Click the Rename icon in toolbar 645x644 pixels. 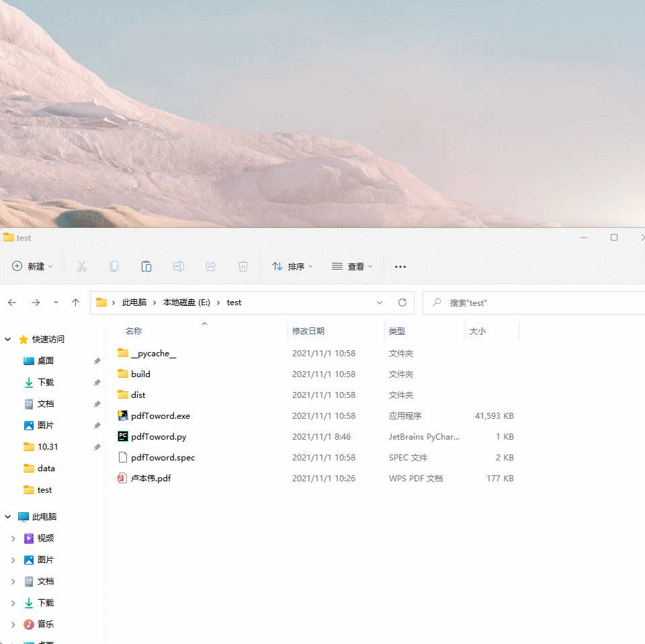click(179, 267)
